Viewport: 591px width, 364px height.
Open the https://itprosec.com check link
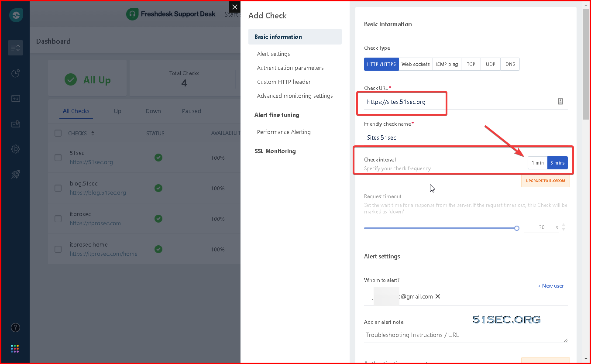coord(95,223)
